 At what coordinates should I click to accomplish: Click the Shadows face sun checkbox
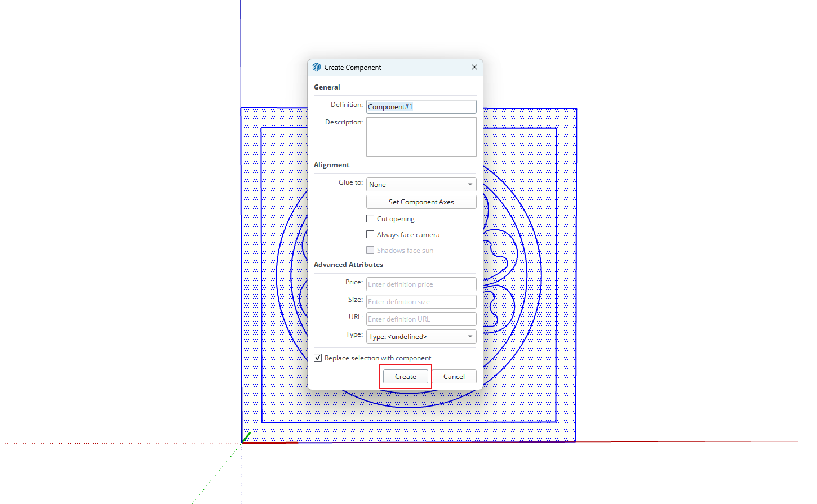click(370, 251)
